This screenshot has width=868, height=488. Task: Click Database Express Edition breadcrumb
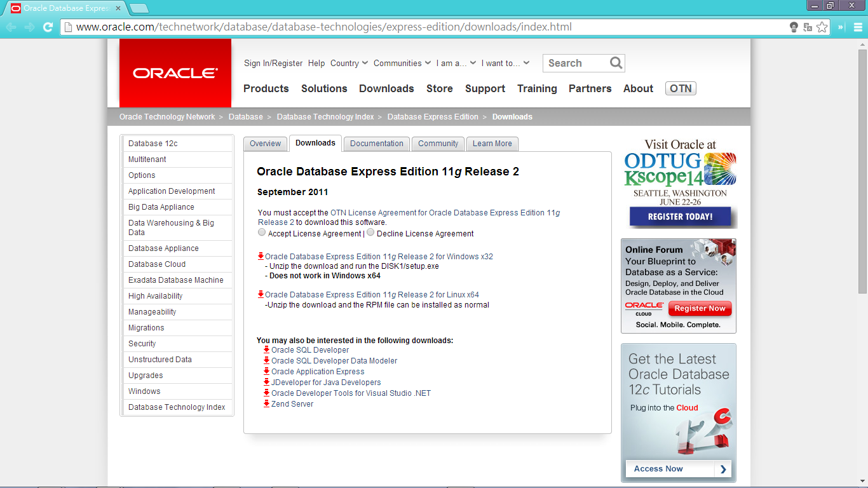433,117
